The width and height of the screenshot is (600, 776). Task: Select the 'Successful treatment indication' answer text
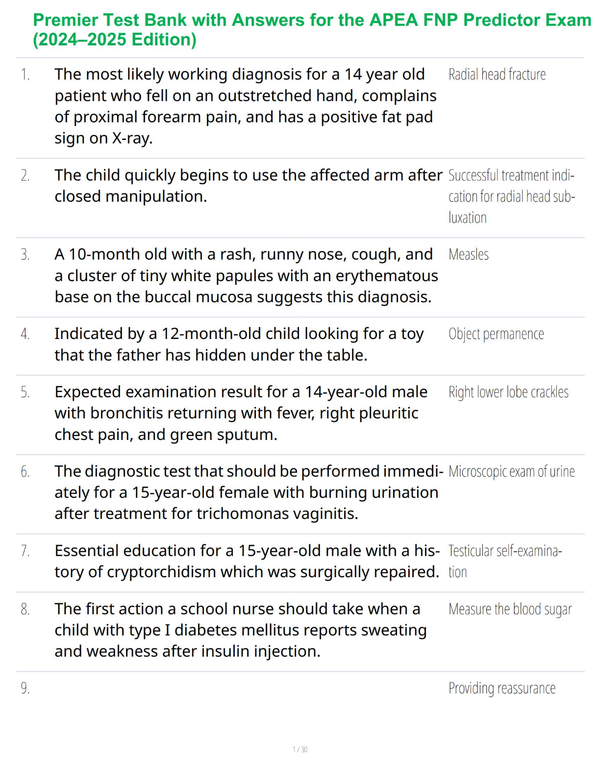512,196
